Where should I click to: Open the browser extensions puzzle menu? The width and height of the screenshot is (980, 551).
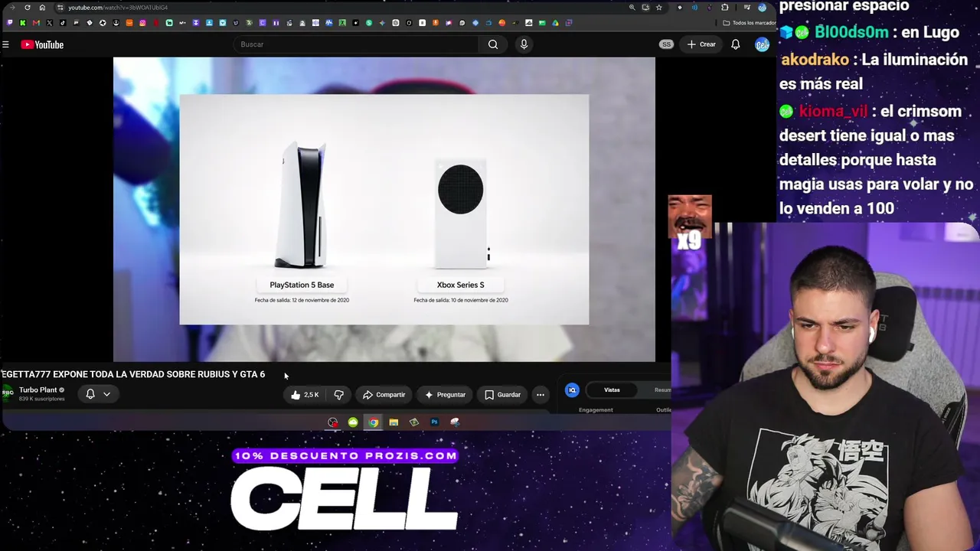pos(725,8)
